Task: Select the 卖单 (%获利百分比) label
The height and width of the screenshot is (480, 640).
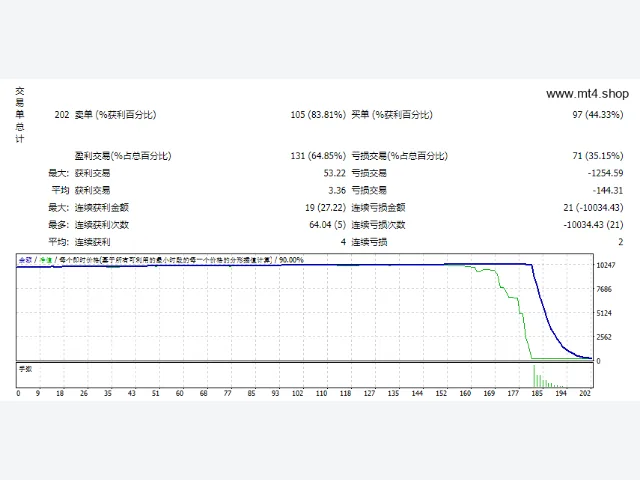Action: click(116, 115)
